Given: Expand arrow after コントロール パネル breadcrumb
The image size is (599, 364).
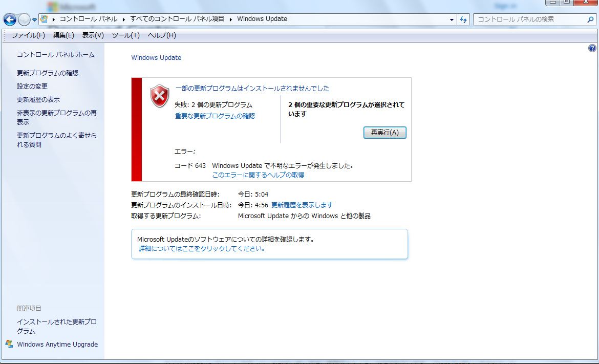Looking at the screenshot, I should (124, 19).
